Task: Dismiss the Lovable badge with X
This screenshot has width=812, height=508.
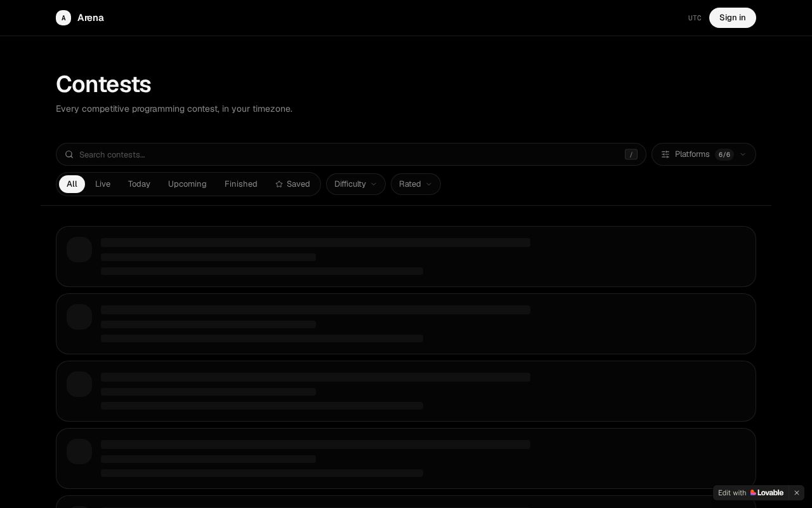Action: (x=797, y=493)
